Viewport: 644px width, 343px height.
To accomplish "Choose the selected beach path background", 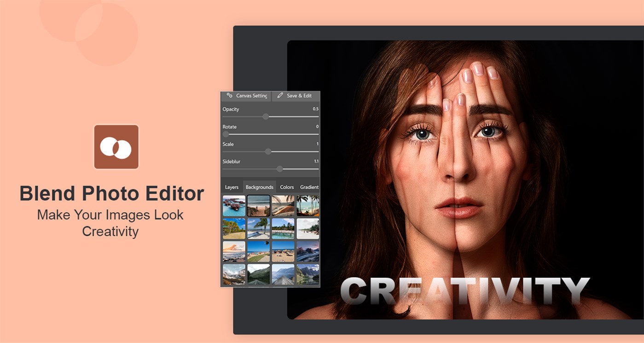I will pyautogui.click(x=258, y=205).
